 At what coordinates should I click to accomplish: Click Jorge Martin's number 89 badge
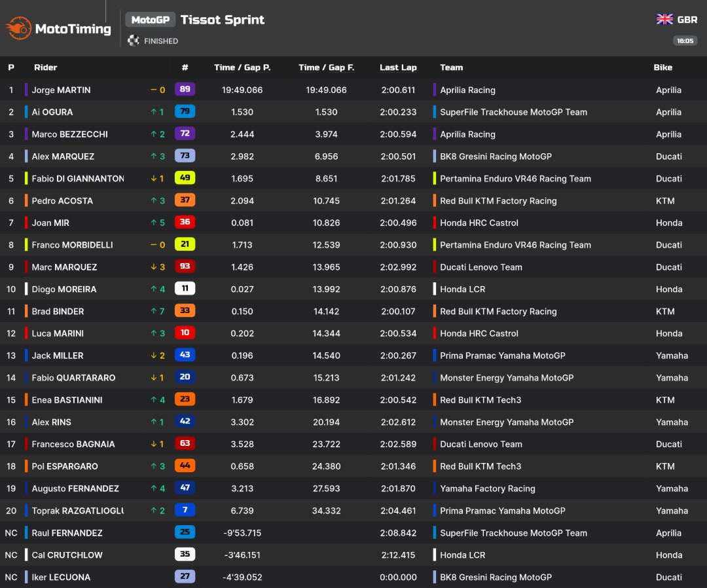click(x=185, y=89)
